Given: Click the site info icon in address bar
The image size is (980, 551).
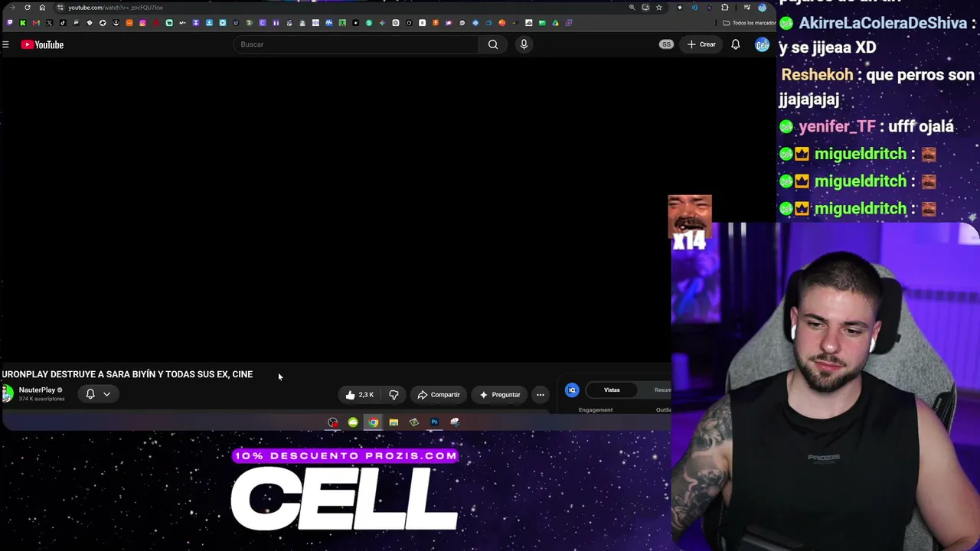Looking at the screenshot, I should point(60,8).
